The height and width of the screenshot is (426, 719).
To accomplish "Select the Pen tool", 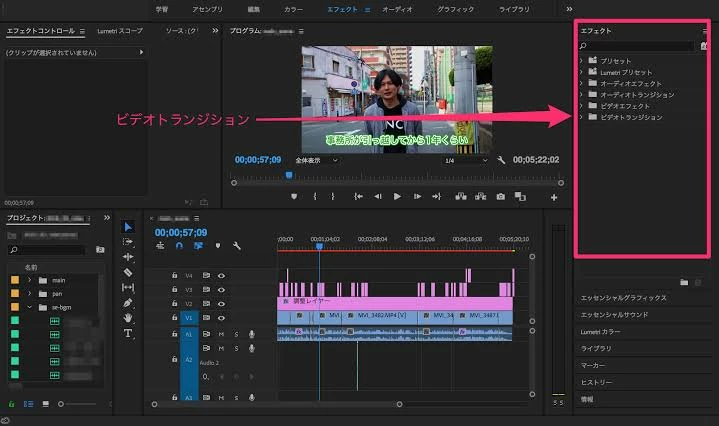I will [x=128, y=303].
